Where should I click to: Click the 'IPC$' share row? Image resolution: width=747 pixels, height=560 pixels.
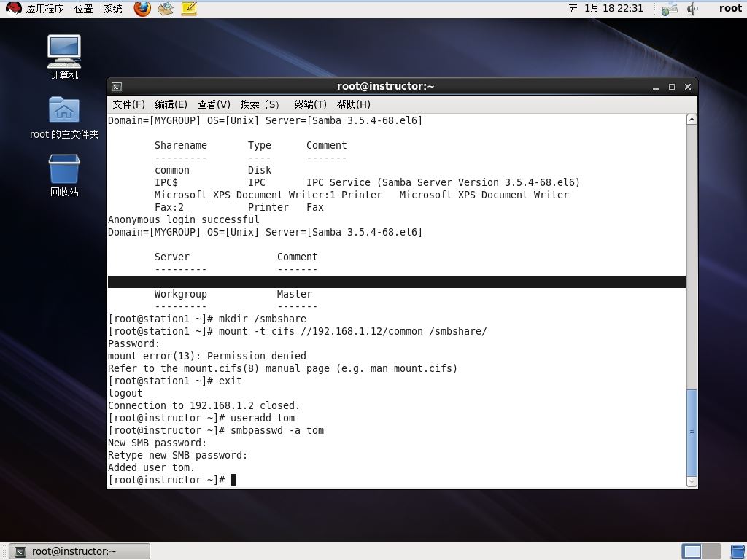367,183
